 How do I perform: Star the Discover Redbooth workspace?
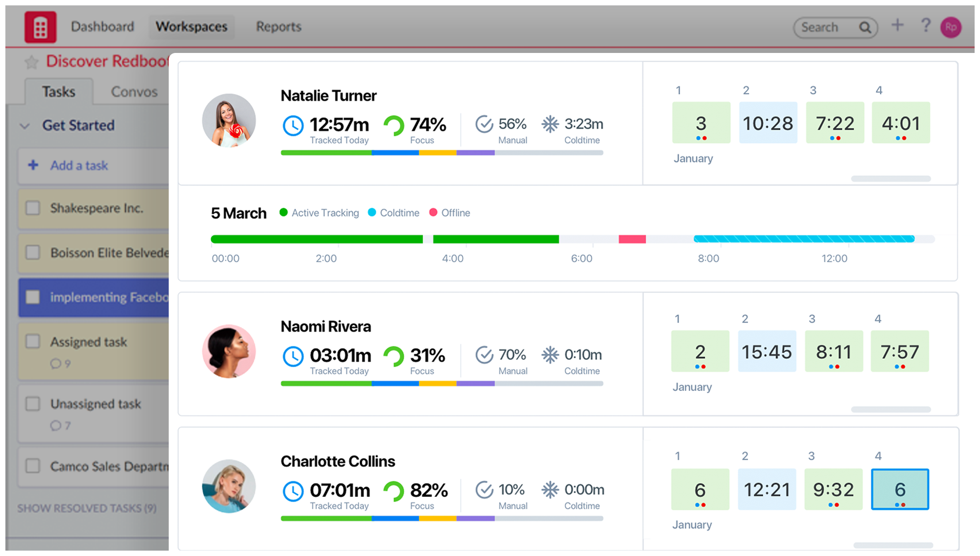[x=31, y=62]
